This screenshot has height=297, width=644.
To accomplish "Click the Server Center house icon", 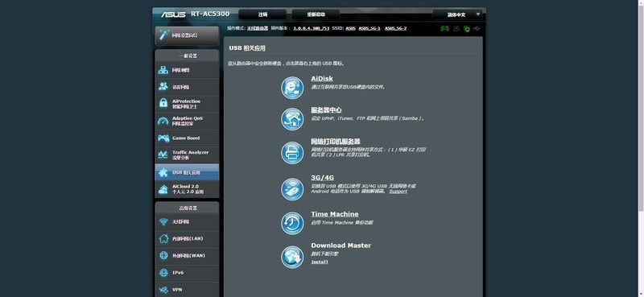I will (292, 119).
